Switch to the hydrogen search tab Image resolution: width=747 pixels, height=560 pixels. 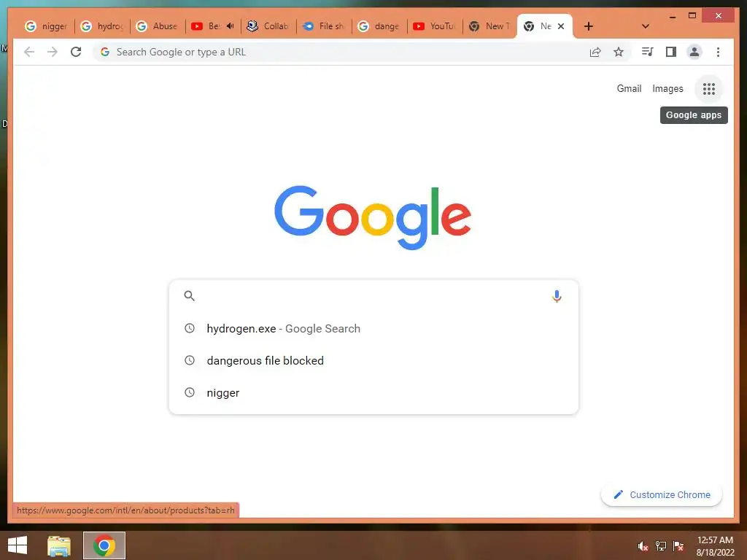(x=102, y=26)
